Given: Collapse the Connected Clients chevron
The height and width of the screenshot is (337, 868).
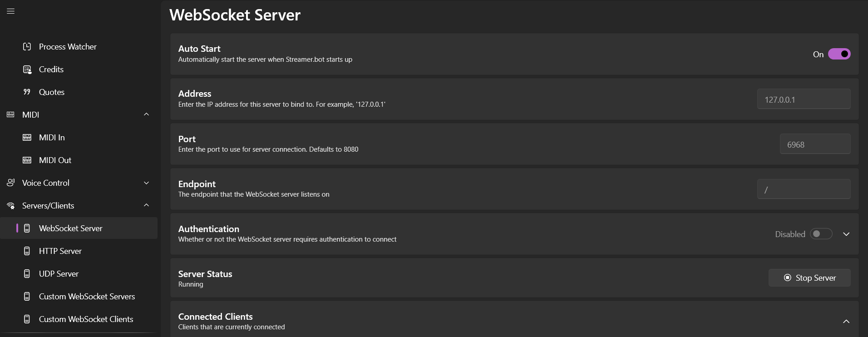Looking at the screenshot, I should click(846, 322).
